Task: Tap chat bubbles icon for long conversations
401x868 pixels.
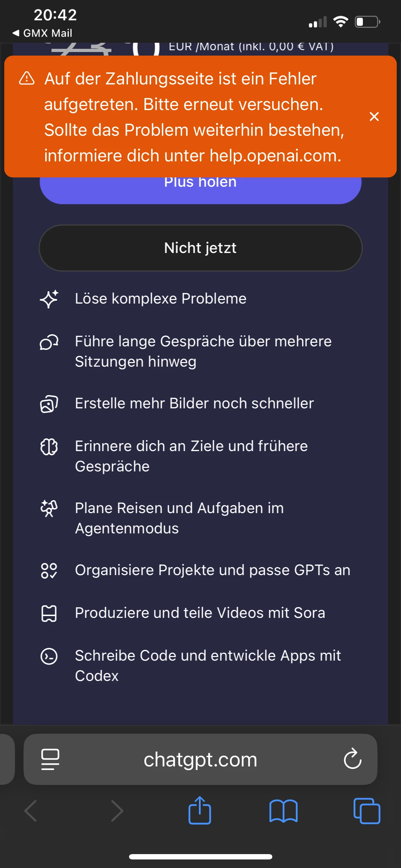Action: point(49,342)
